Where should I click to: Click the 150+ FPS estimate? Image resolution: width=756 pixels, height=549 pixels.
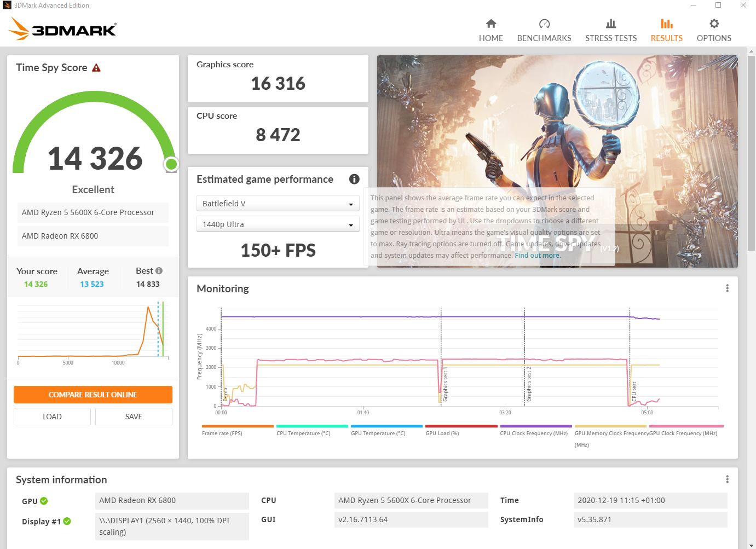pyautogui.click(x=278, y=250)
